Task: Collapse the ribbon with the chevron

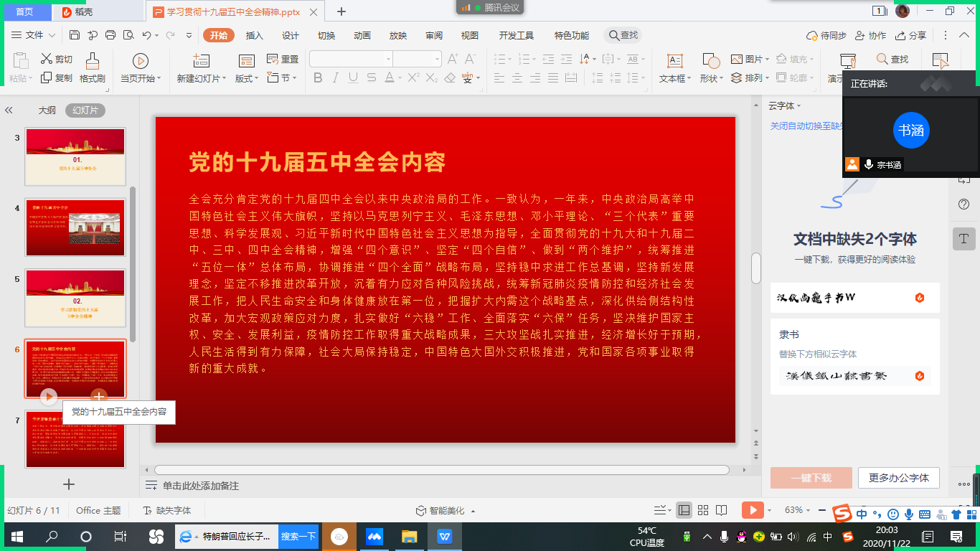Action: (x=965, y=35)
